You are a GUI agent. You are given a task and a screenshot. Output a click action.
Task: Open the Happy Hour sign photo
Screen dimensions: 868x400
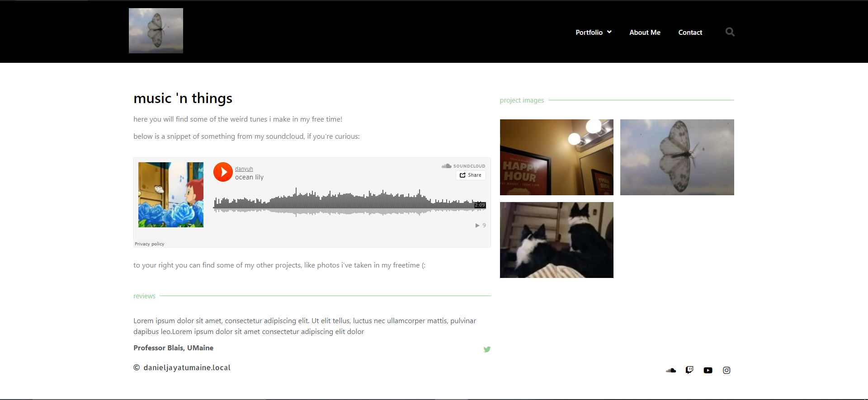557,157
